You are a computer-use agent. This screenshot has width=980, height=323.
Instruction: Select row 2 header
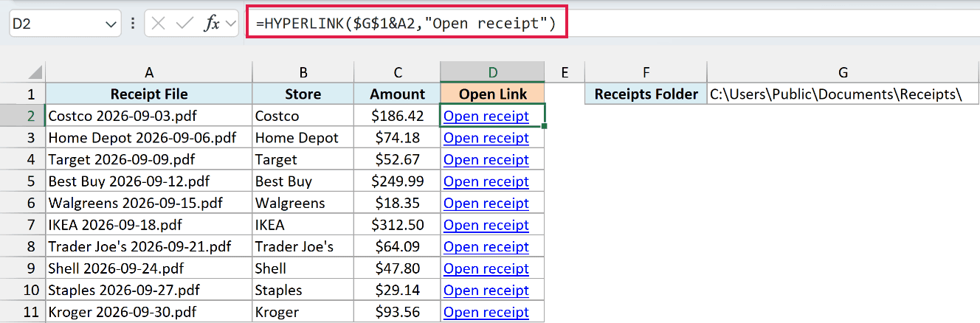click(22, 116)
